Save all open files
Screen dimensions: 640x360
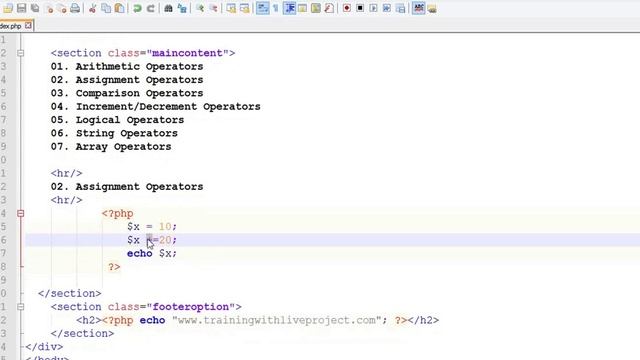[x=35, y=8]
